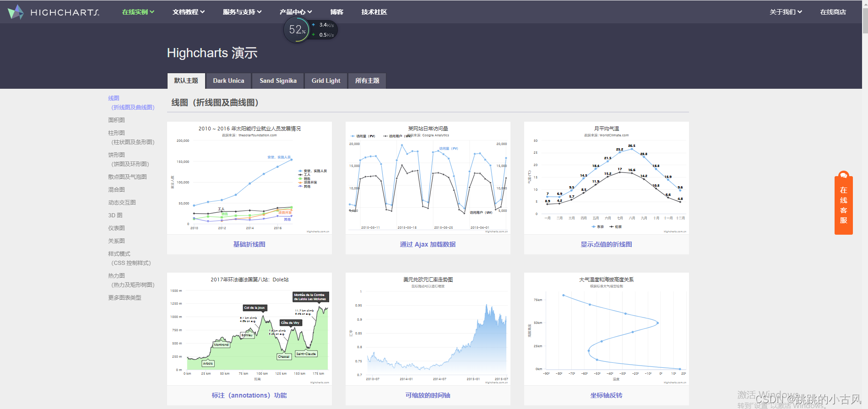Open the 基础折线图 demo link
This screenshot has height=409, width=868.
pos(250,244)
